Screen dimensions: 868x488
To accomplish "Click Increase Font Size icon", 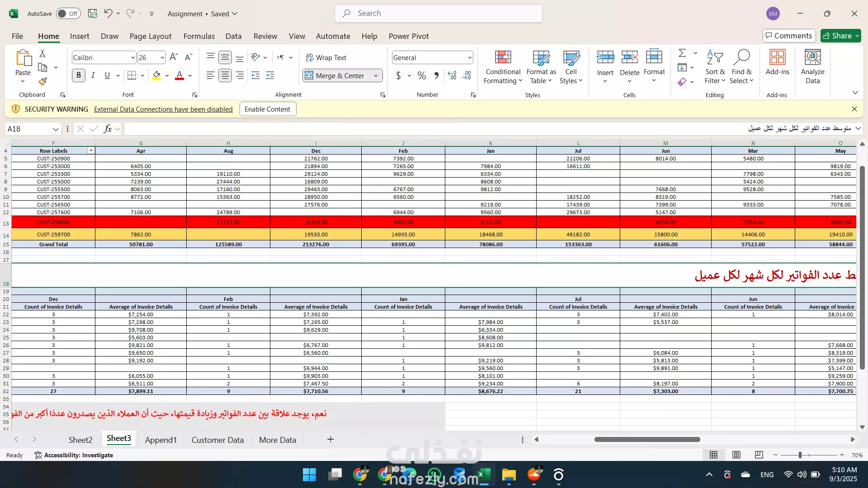I will (174, 57).
